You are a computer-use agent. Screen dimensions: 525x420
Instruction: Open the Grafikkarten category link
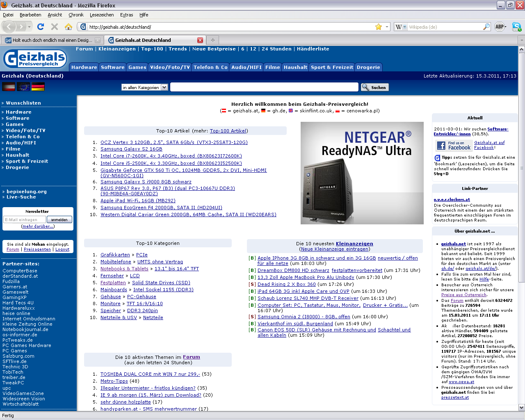(x=115, y=255)
